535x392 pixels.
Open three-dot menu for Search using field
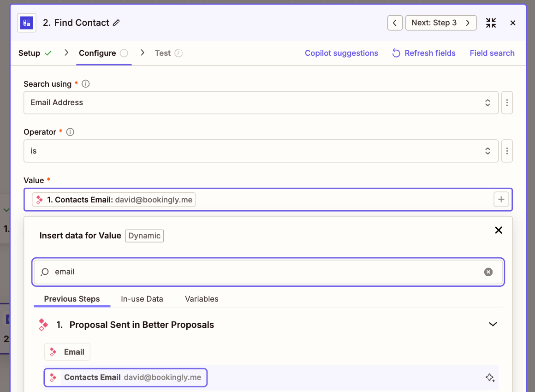click(x=507, y=103)
